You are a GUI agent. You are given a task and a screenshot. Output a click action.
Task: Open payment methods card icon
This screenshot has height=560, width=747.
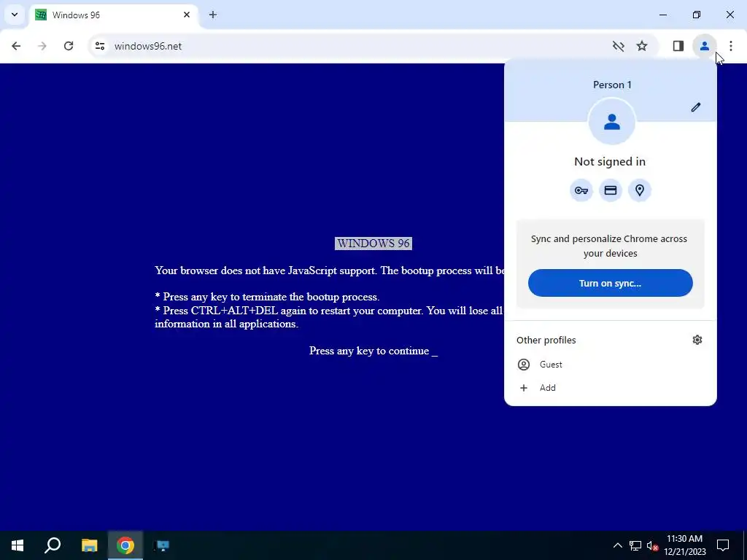pyautogui.click(x=611, y=190)
